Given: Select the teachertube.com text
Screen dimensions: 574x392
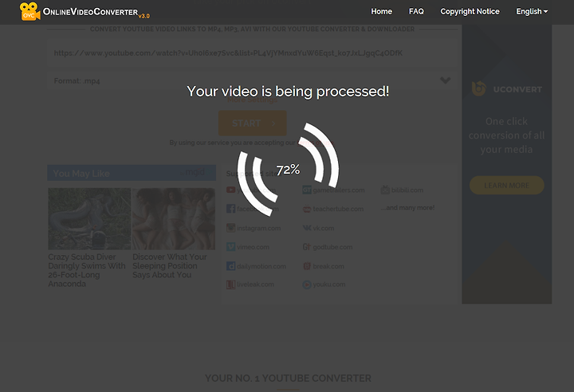Looking at the screenshot, I should [x=338, y=209].
